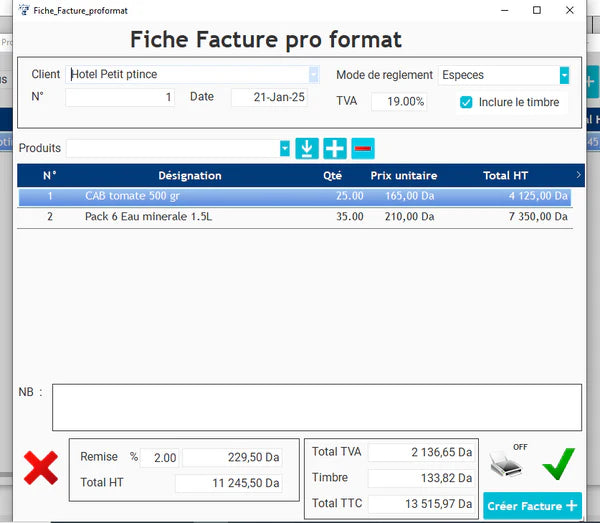Cancel with the red X icon
Screen dimensions: 600x523
coord(41,468)
